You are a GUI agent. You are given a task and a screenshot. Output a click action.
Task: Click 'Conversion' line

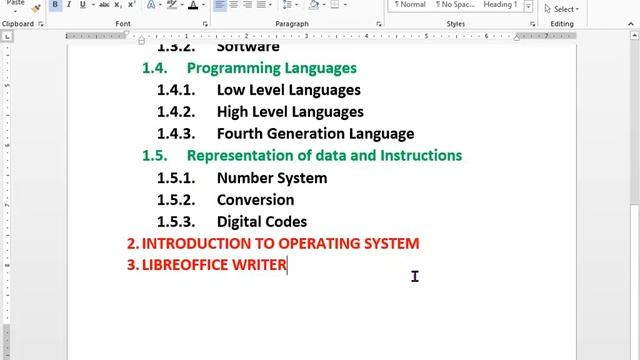coord(256,200)
